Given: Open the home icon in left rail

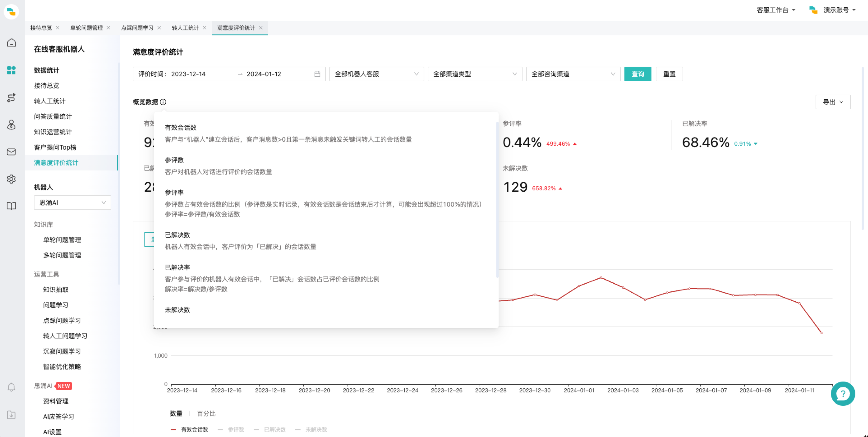Looking at the screenshot, I should [x=11, y=43].
